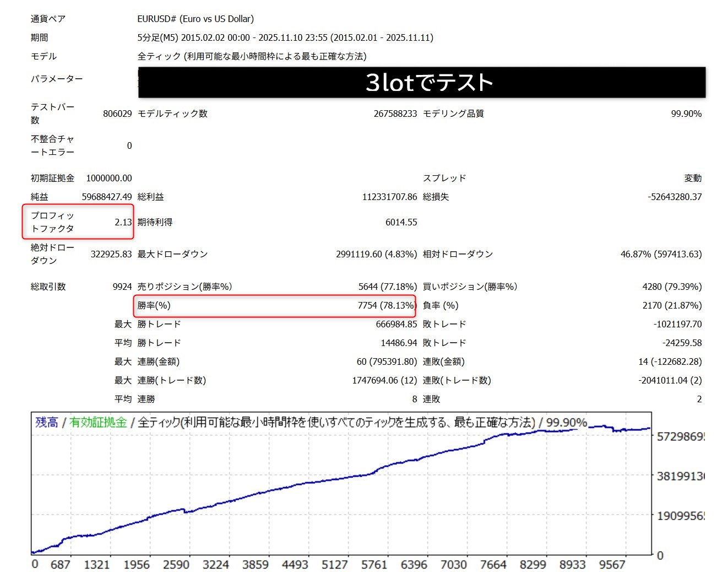Click the モデリング品質 value 99.90%
728x572 pixels.
(686, 114)
